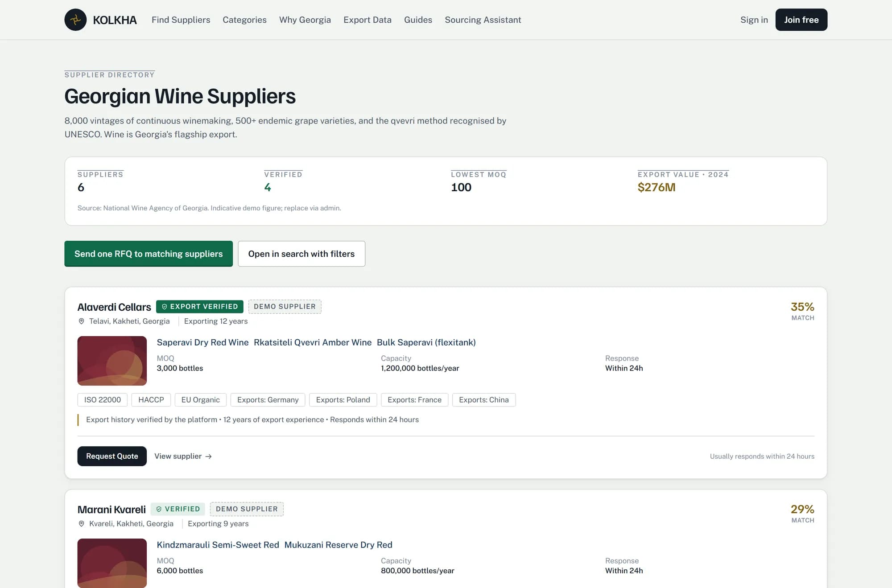
Task: Click the Kolkha round logo icon
Action: point(75,20)
